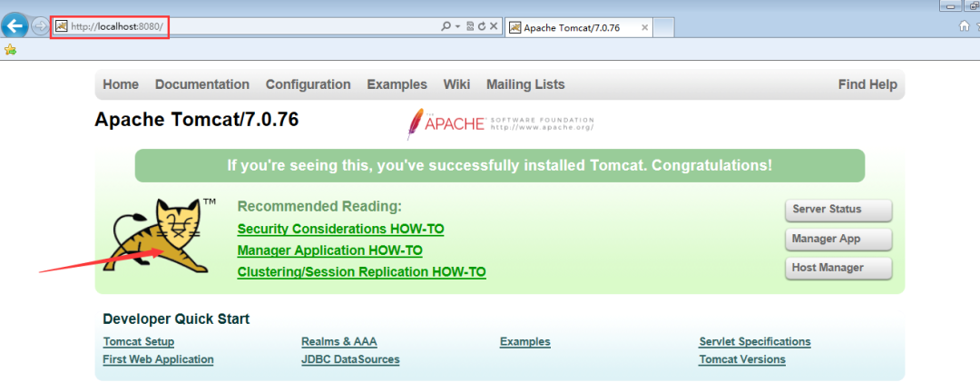Click the site favicon in the address bar
This screenshot has height=392, width=980.
(x=62, y=26)
